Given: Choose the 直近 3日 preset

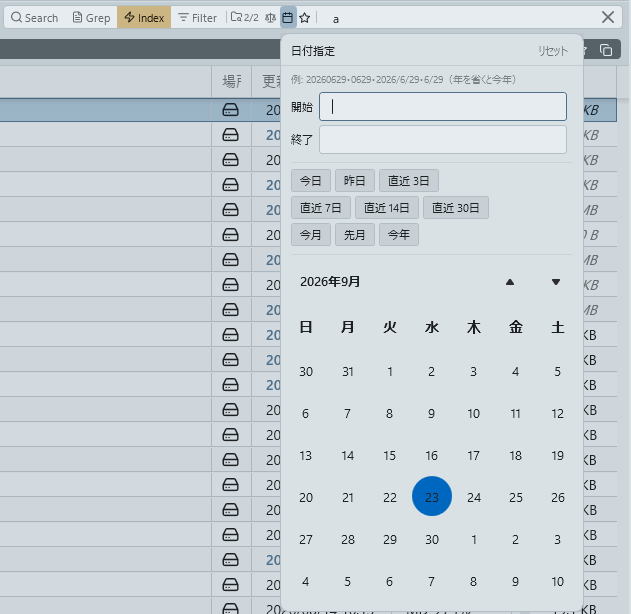Looking at the screenshot, I should (409, 181).
